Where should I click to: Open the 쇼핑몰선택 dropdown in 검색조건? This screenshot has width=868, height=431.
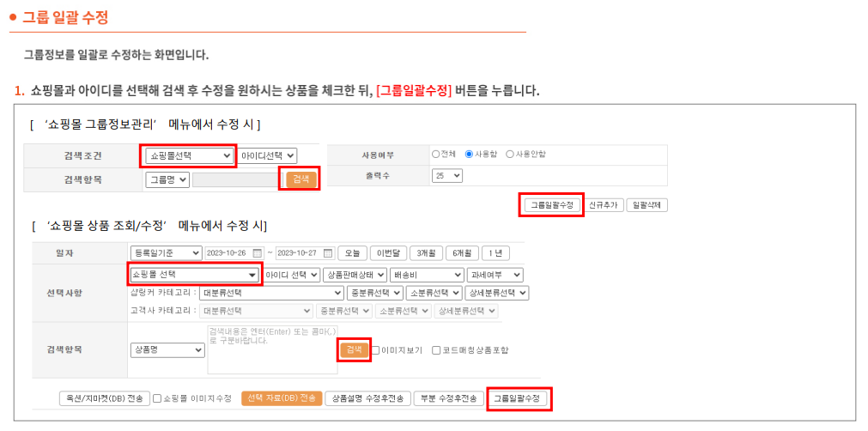click(189, 155)
